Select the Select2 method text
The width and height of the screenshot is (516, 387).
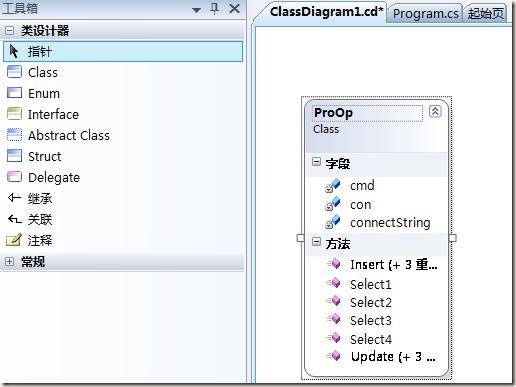click(x=371, y=302)
